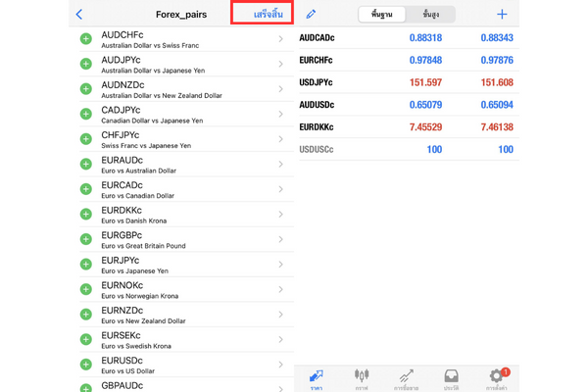Select the USDJPYc quote row
The image size is (588, 392).
pos(407,82)
